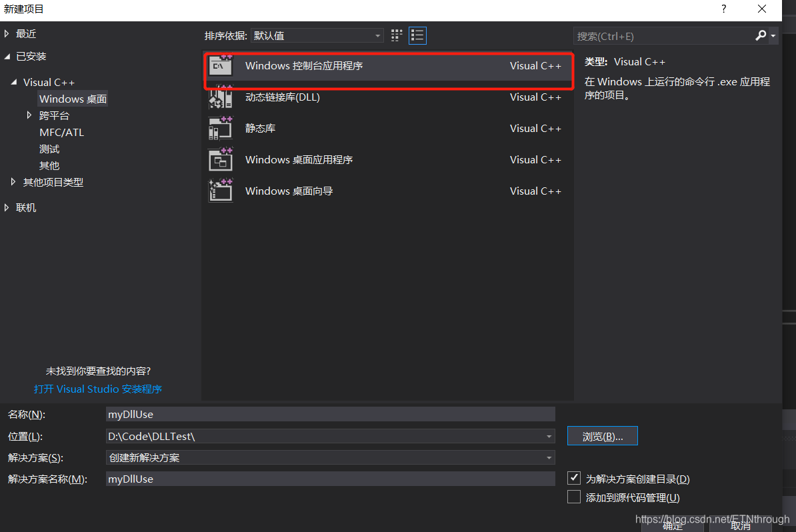This screenshot has height=532, width=796.
Task: Open the 解决方案 创建新解决方案 dropdown
Action: [331, 457]
